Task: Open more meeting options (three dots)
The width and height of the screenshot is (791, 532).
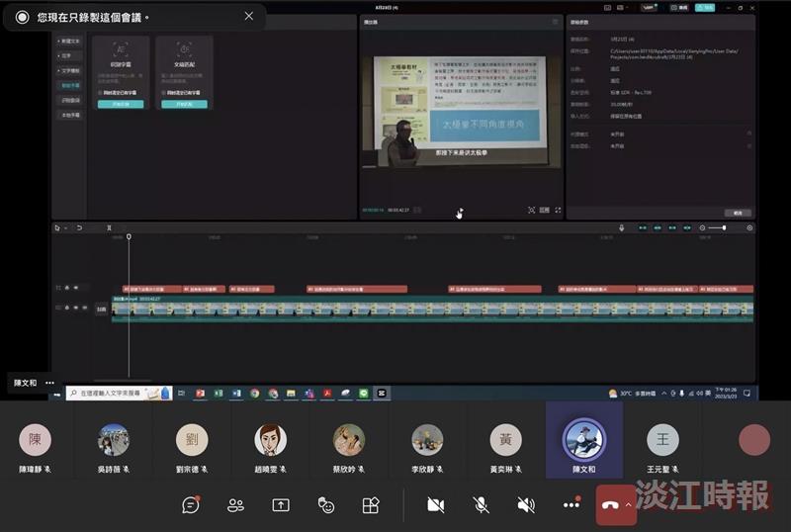Action: coord(571,504)
